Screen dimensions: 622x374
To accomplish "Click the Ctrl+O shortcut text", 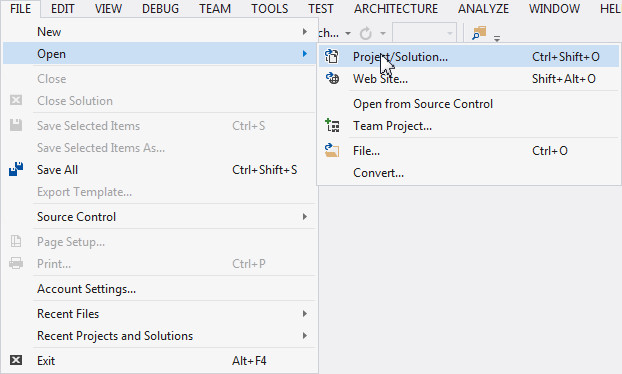I will click(x=550, y=151).
